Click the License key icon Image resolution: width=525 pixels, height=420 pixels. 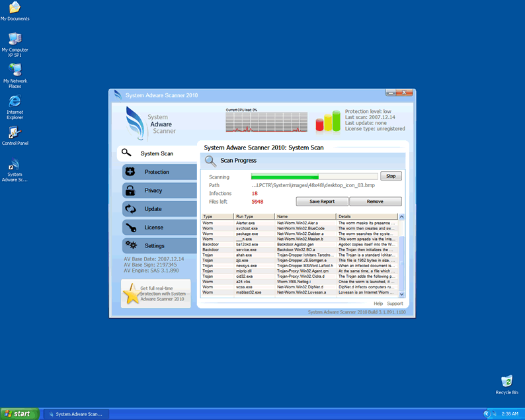click(x=130, y=228)
